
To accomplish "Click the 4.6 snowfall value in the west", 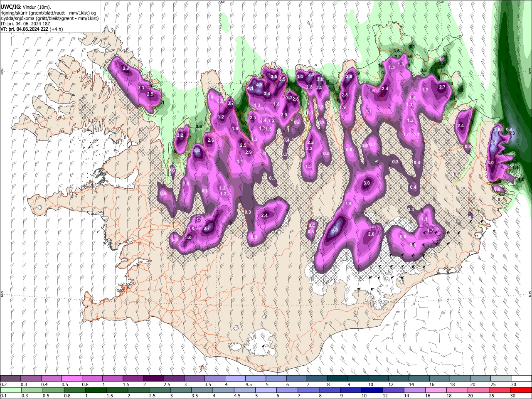I will pyautogui.click(x=197, y=150).
